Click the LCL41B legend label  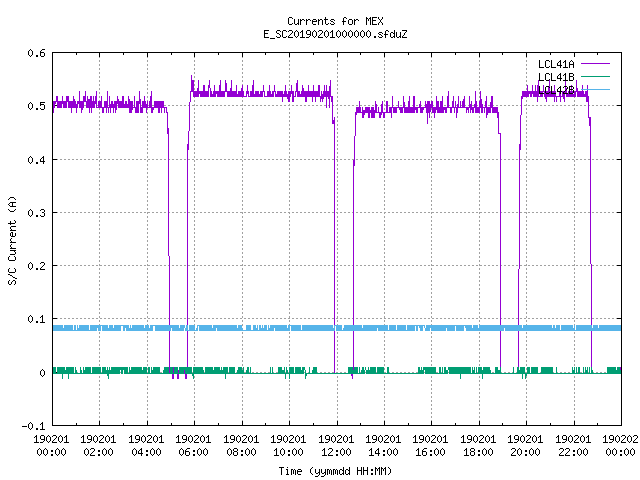(556, 77)
